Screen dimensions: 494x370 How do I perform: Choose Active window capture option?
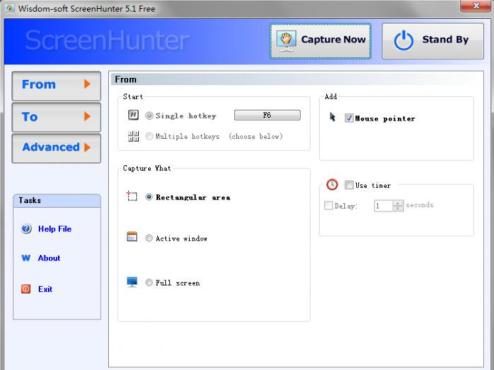point(149,238)
